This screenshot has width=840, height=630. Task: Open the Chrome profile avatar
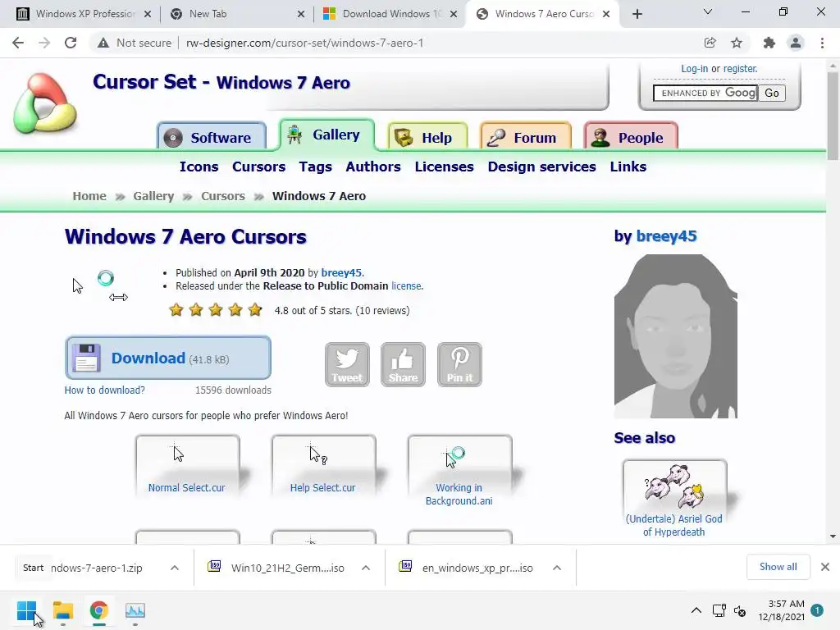tap(796, 43)
